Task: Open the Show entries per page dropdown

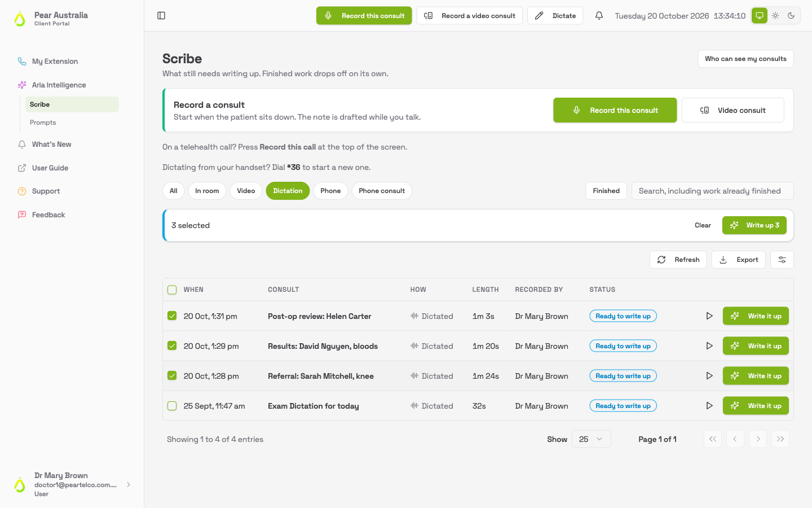Action: pyautogui.click(x=591, y=439)
